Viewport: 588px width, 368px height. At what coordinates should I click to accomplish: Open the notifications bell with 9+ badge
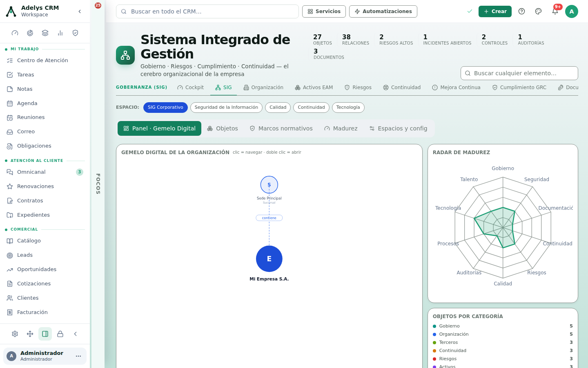click(x=555, y=11)
